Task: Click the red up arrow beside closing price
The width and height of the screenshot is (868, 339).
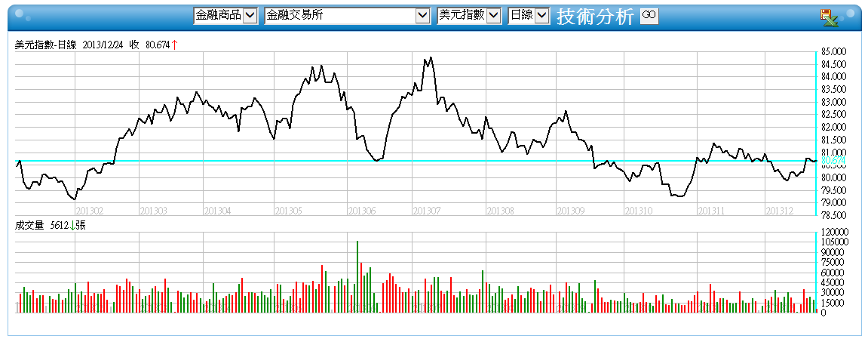Action: click(x=174, y=45)
